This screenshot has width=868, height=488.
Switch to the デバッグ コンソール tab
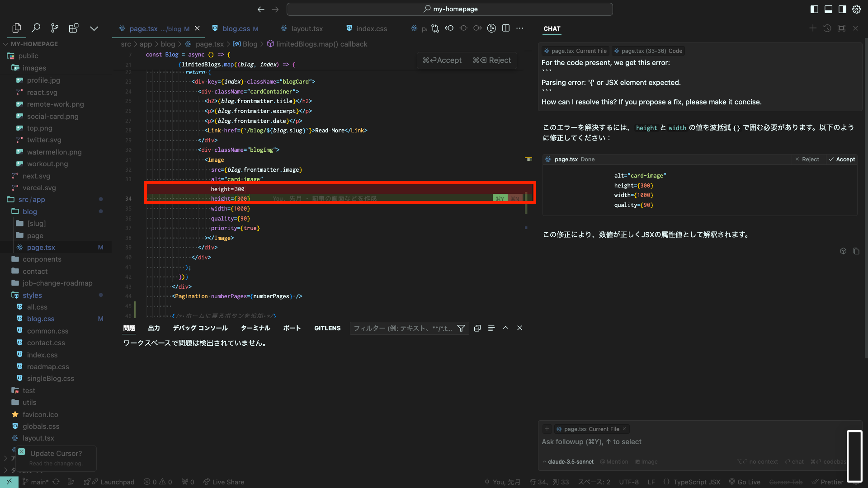click(x=200, y=328)
